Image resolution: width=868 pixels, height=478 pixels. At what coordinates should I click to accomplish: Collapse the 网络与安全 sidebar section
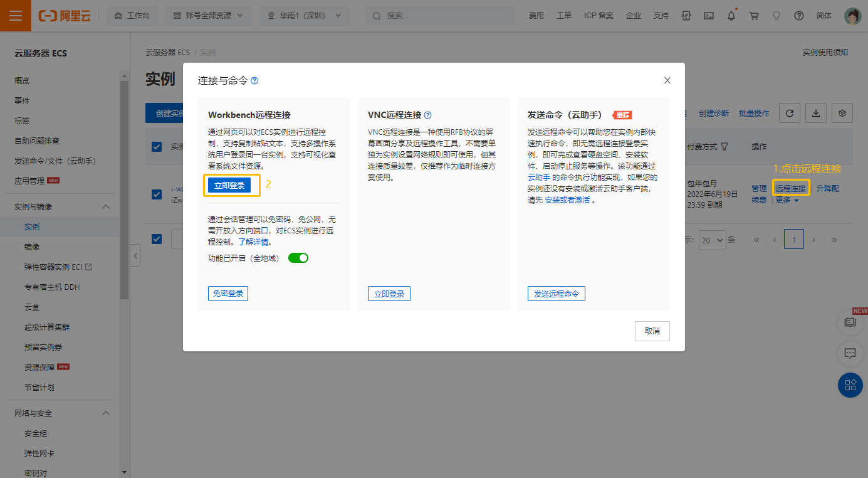tap(106, 413)
